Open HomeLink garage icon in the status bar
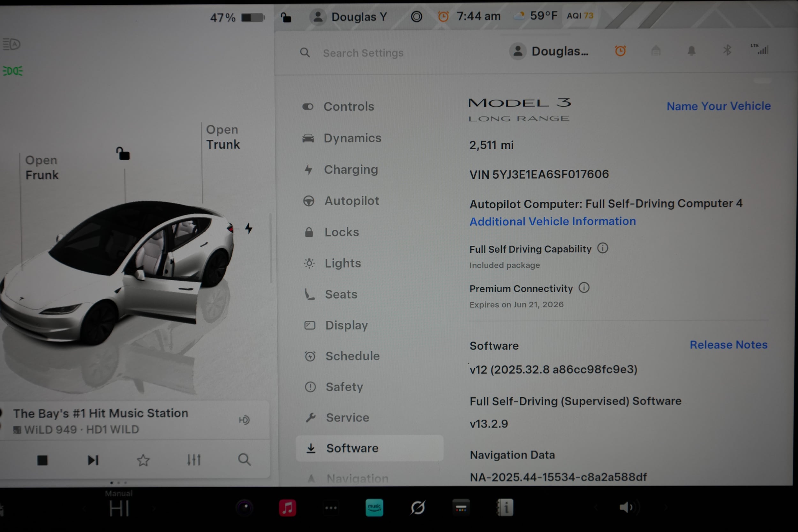Image resolution: width=798 pixels, height=532 pixels. (656, 51)
